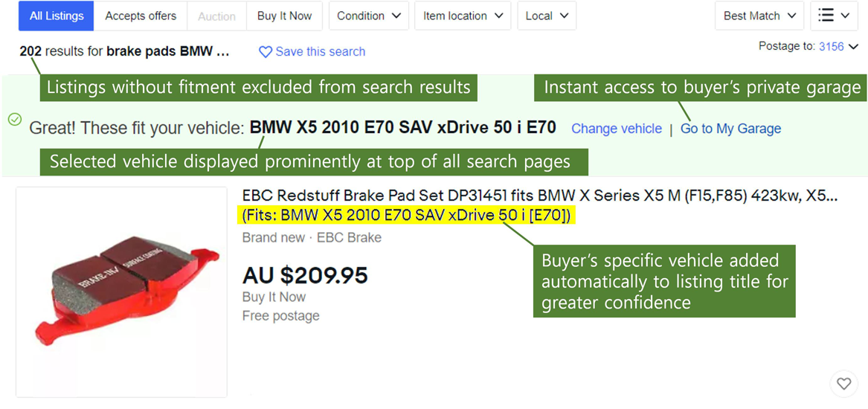Select the All Listings tab

tap(57, 16)
